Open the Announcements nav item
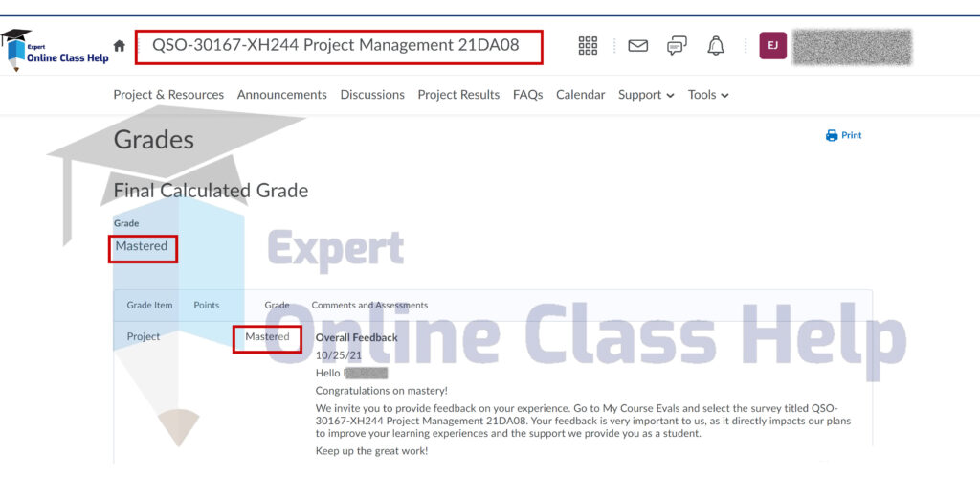 tap(282, 95)
